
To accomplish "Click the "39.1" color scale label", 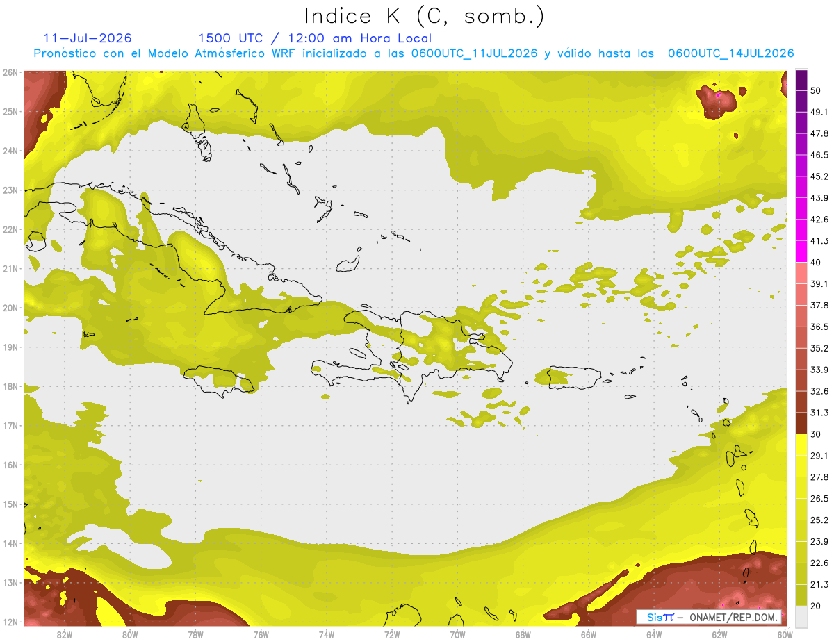I will point(819,283).
